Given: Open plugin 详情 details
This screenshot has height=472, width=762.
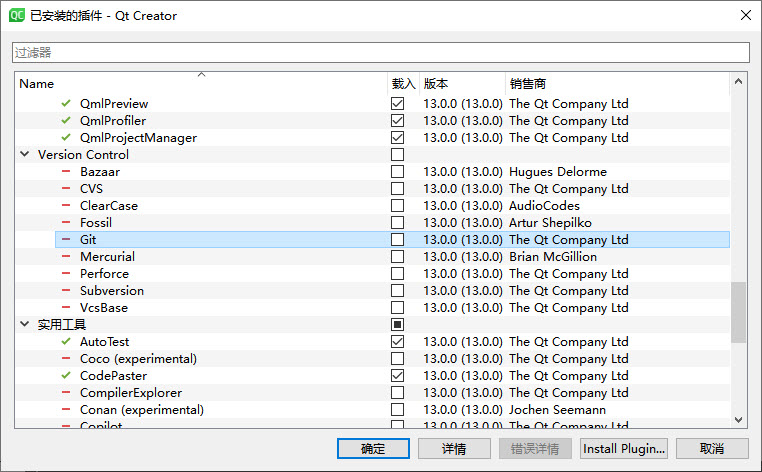Looking at the screenshot, I should pos(454,448).
